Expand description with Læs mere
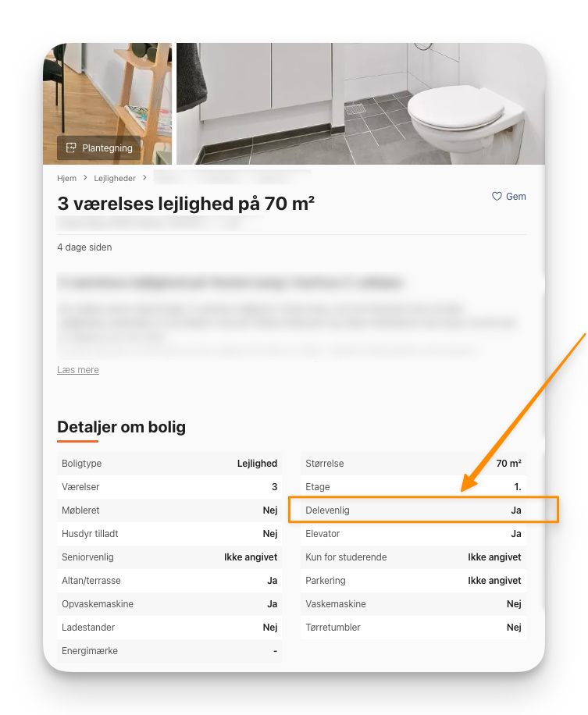The width and height of the screenshot is (588, 715). tap(78, 370)
